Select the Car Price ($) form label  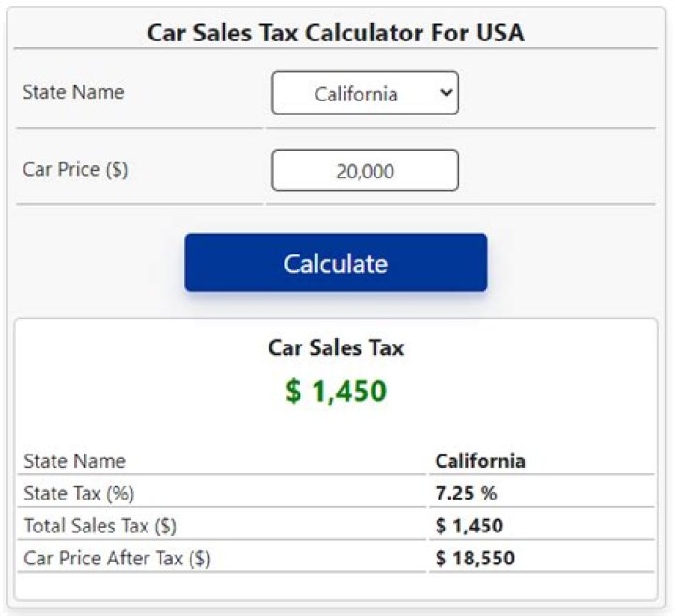pyautogui.click(x=75, y=170)
